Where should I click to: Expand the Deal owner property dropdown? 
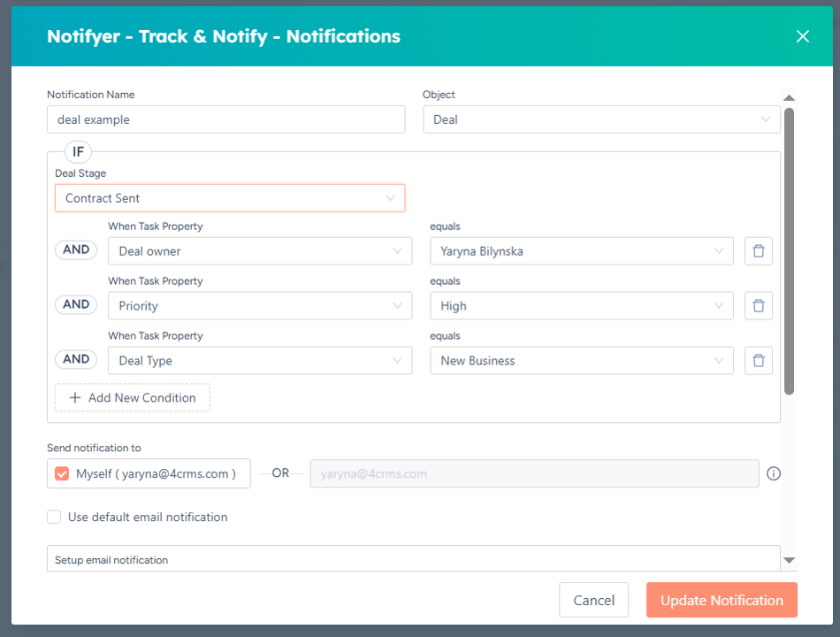(x=260, y=251)
